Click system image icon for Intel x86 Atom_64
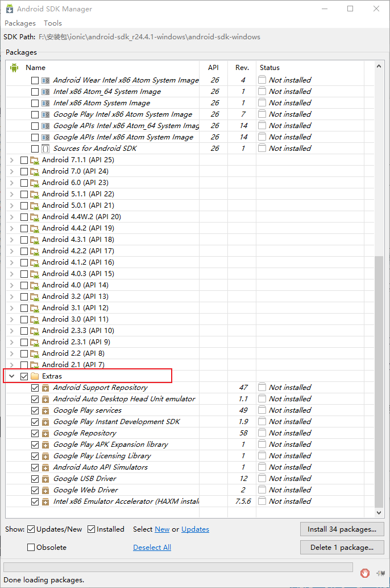Screen dimensions: 390x588 click(45, 92)
